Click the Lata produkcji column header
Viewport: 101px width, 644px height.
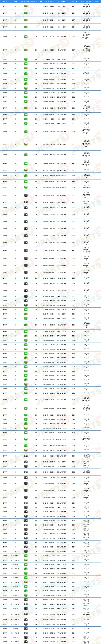pyautogui.click(x=49, y=1)
